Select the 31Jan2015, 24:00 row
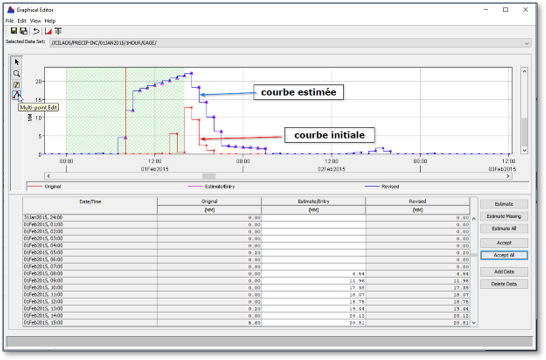546x360 pixels. coord(246,218)
